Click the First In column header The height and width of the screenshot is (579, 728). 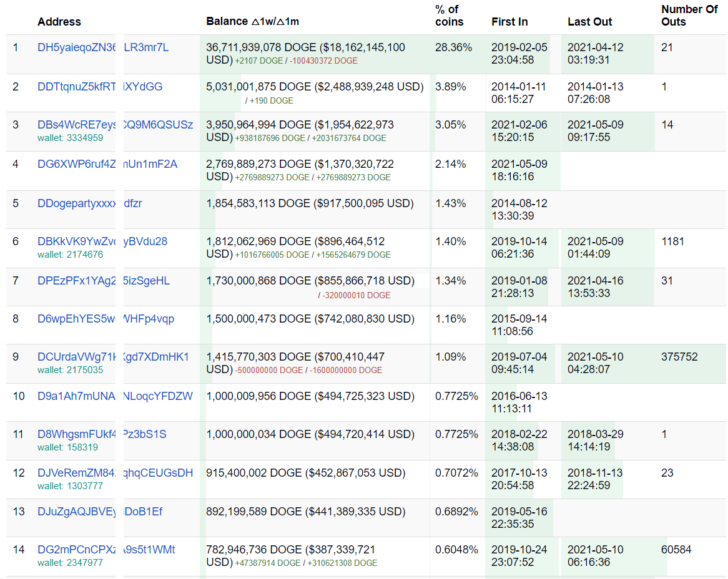coord(509,22)
